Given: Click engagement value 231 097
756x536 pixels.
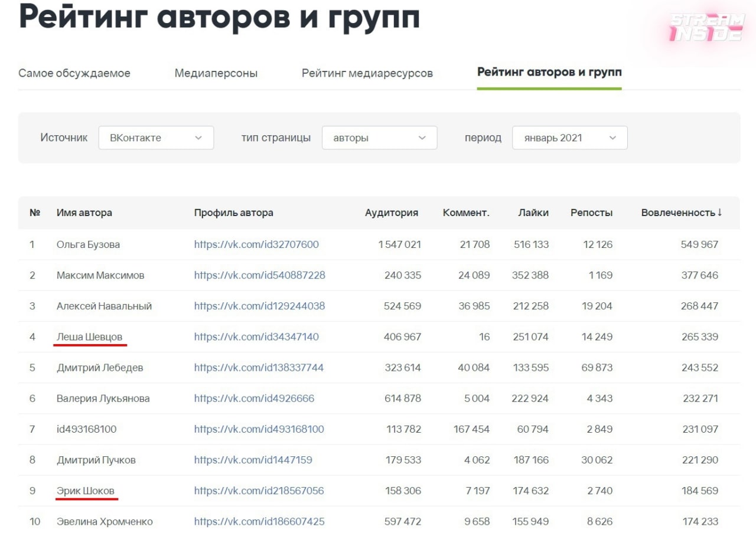Looking at the screenshot, I should [x=700, y=429].
